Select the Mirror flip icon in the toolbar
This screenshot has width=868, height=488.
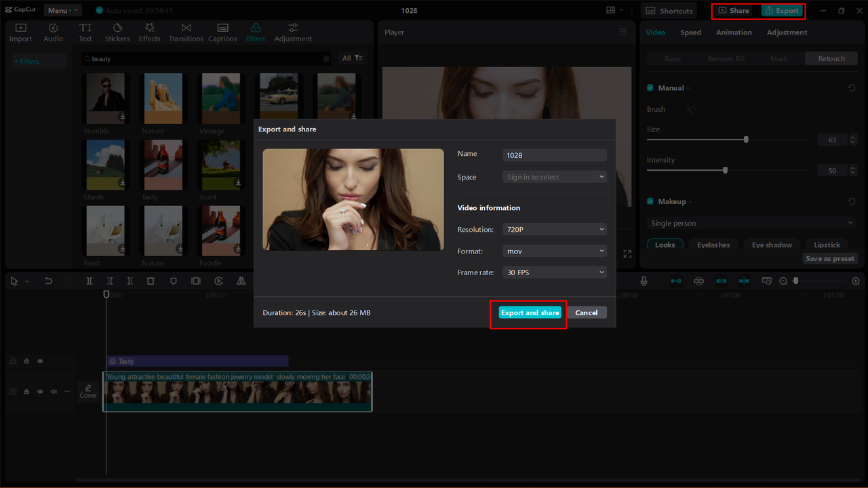[x=241, y=281]
